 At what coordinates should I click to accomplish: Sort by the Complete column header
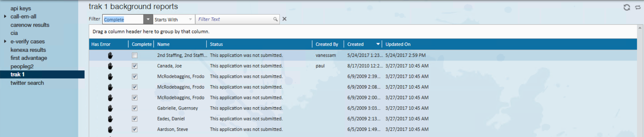click(x=141, y=44)
